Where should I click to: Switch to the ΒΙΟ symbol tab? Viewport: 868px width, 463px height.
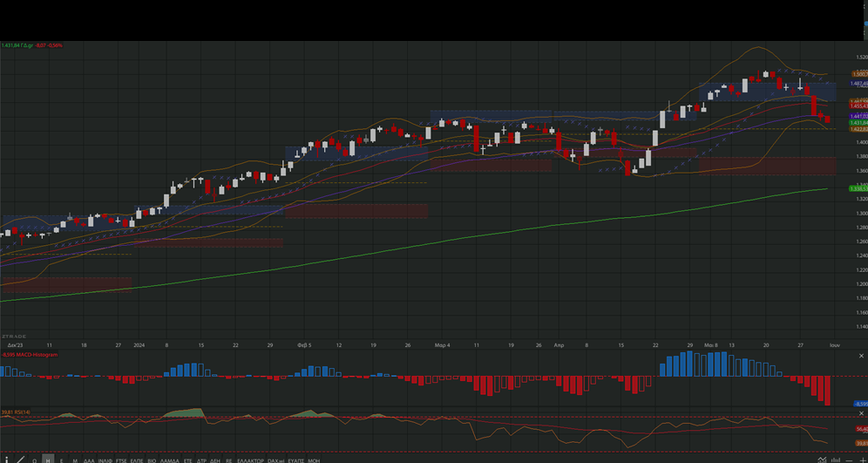tap(153, 460)
